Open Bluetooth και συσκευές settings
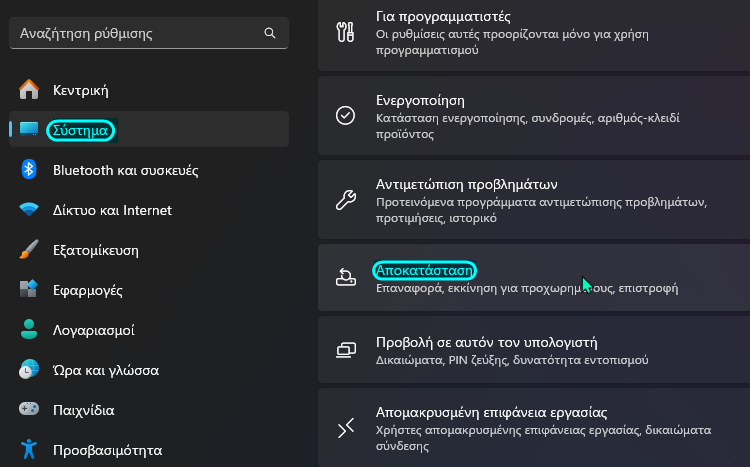Screen dimensions: 750x467 (149, 170)
